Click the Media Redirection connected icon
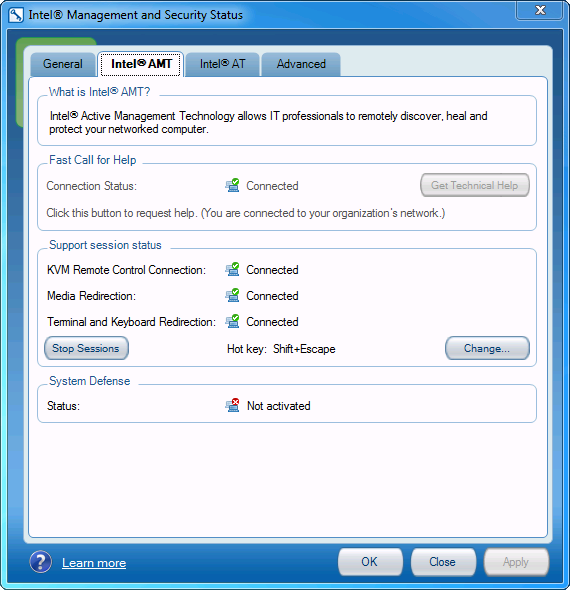This screenshot has height=590, width=570. [233, 295]
